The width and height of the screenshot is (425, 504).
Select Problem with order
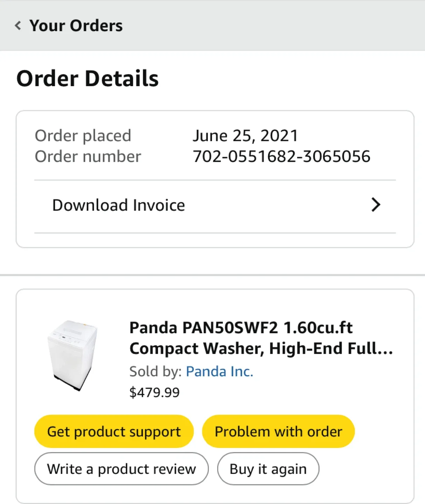pyautogui.click(x=278, y=431)
